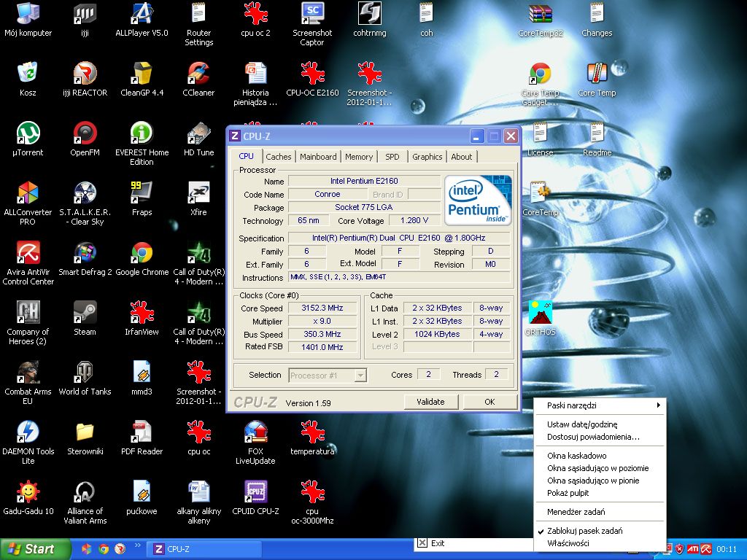Choose Menedżer zadań from context menu
This screenshot has width=747, height=560.
(x=600, y=512)
